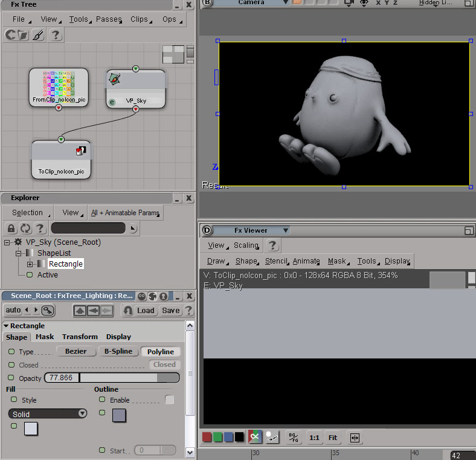Click the eye visibility icon in viewport B
Image resolution: width=476 pixels, height=460 pixels.
point(364,3)
